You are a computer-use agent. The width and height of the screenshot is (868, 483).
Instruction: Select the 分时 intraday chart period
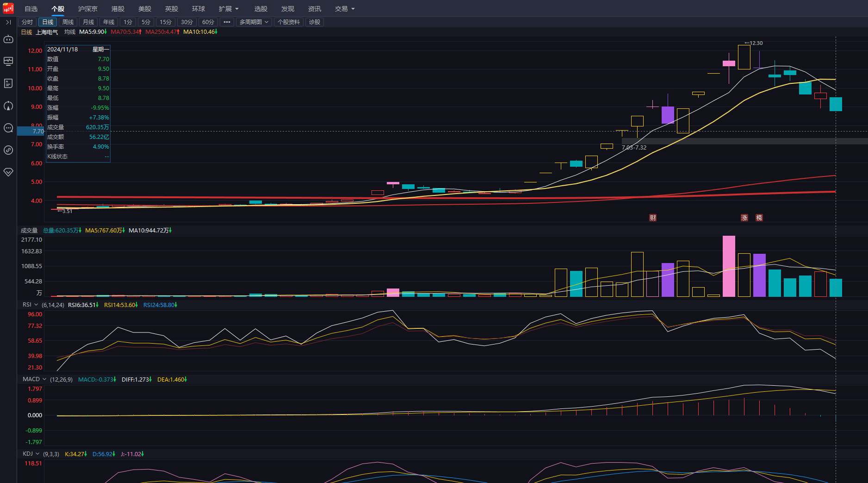coord(27,22)
